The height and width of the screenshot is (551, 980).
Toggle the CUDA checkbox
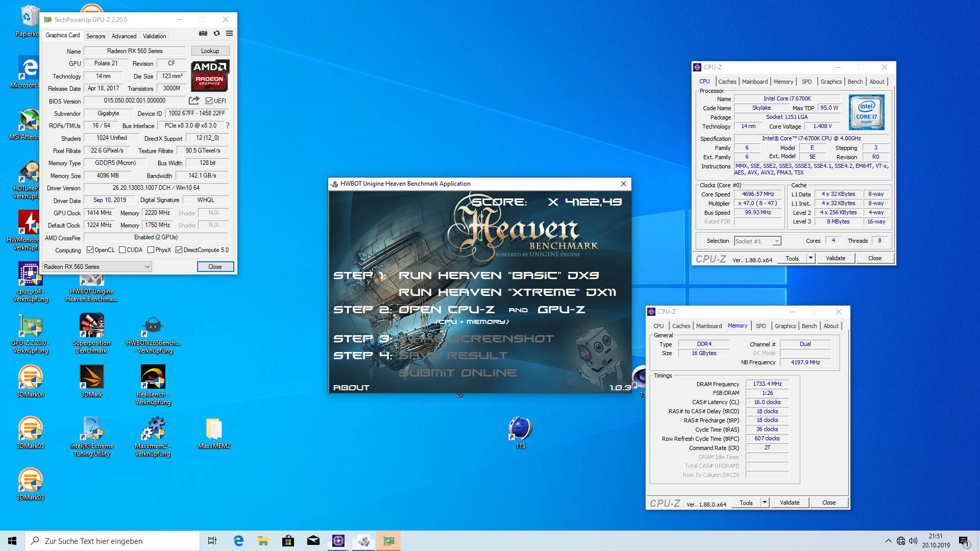tap(122, 250)
